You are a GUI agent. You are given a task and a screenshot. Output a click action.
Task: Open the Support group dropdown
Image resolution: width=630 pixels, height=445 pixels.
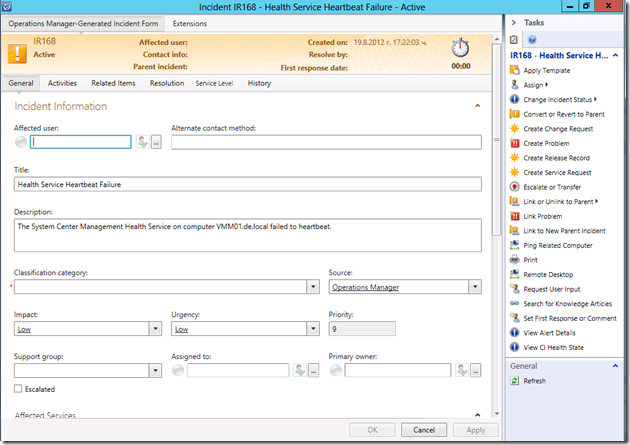155,371
